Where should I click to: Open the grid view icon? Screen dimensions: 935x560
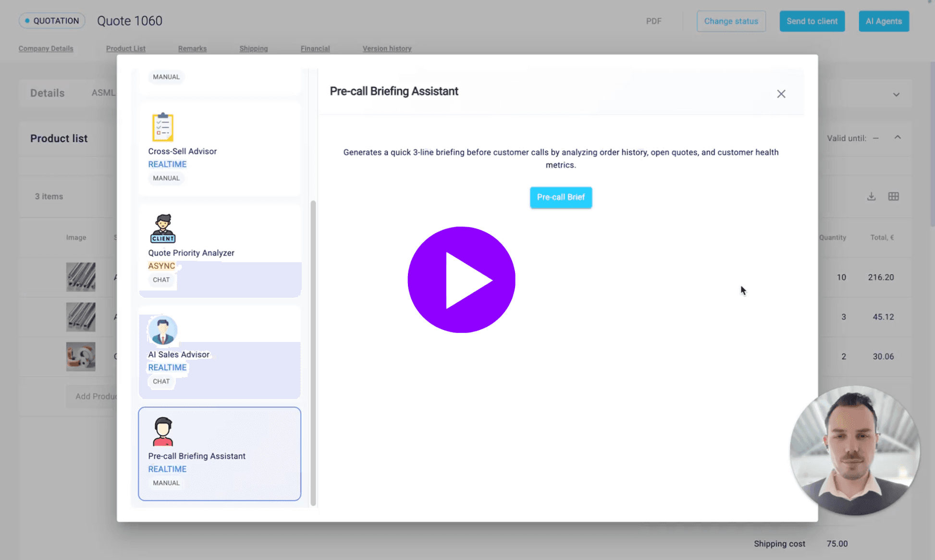893,196
